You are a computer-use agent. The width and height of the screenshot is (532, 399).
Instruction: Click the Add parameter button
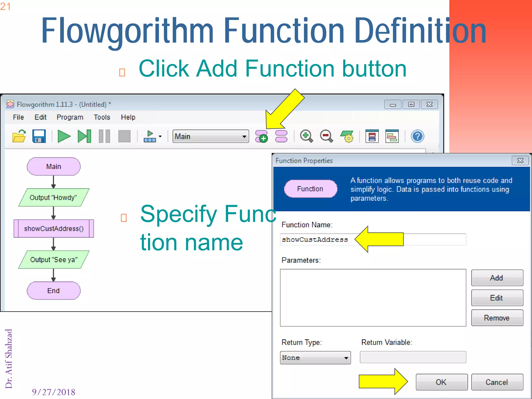point(497,278)
